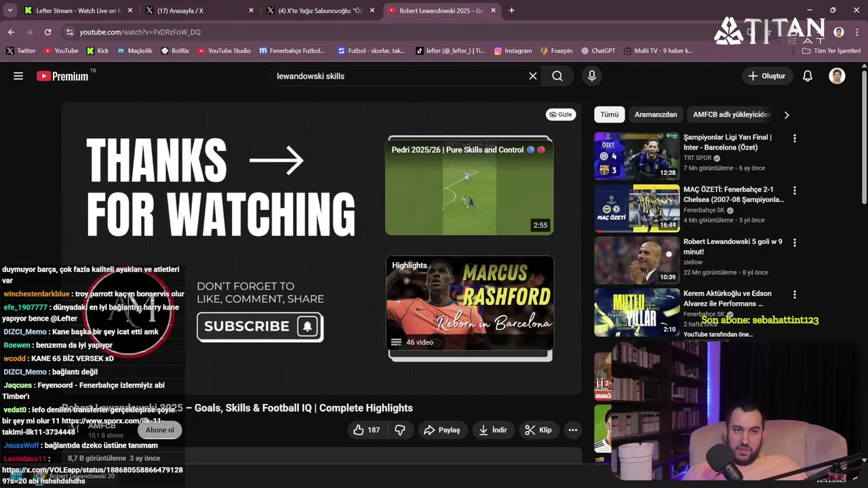This screenshot has height=488, width=868.
Task: Open the Fenerbahçe Futbol bookmark
Action: [x=292, y=51]
